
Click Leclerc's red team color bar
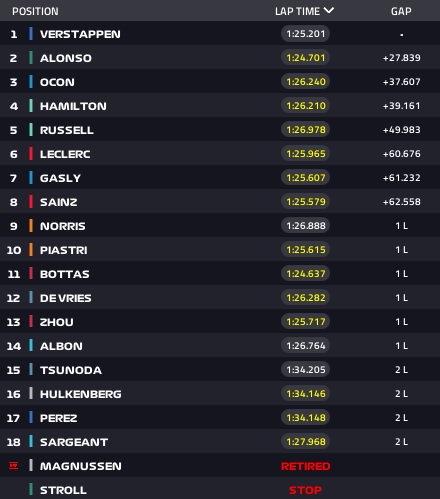pyautogui.click(x=31, y=154)
